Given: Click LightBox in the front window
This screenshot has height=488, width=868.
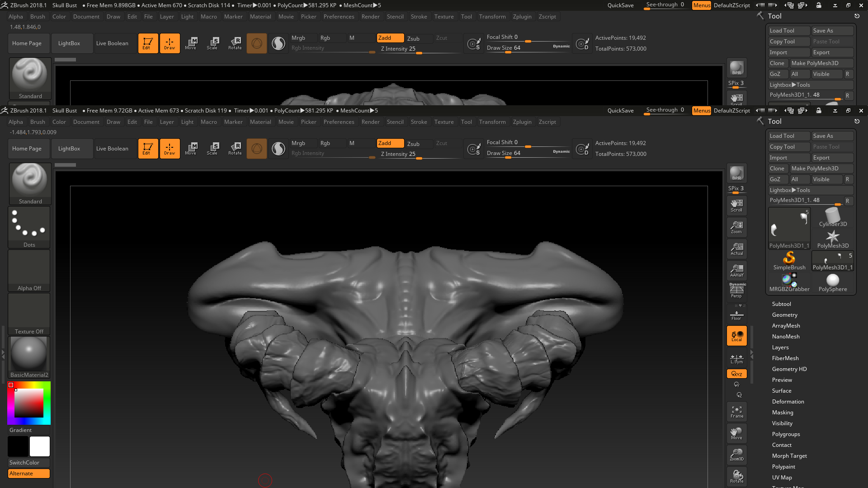Looking at the screenshot, I should pyautogui.click(x=72, y=149).
